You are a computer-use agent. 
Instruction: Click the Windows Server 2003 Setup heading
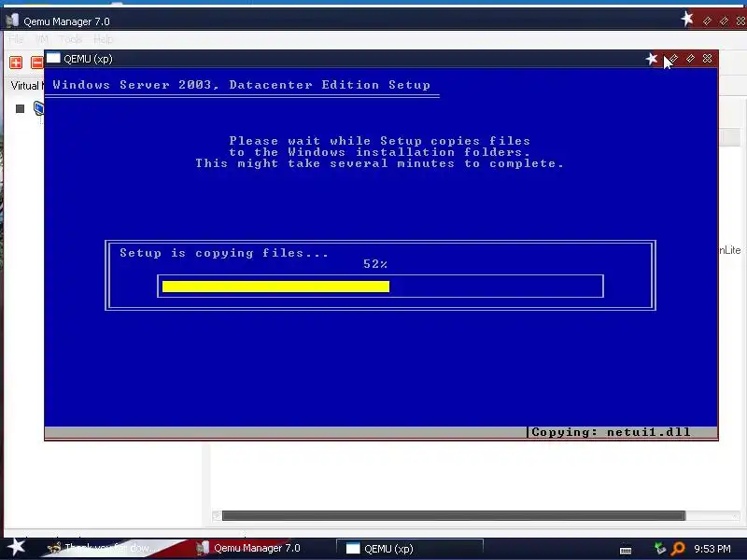click(x=242, y=85)
